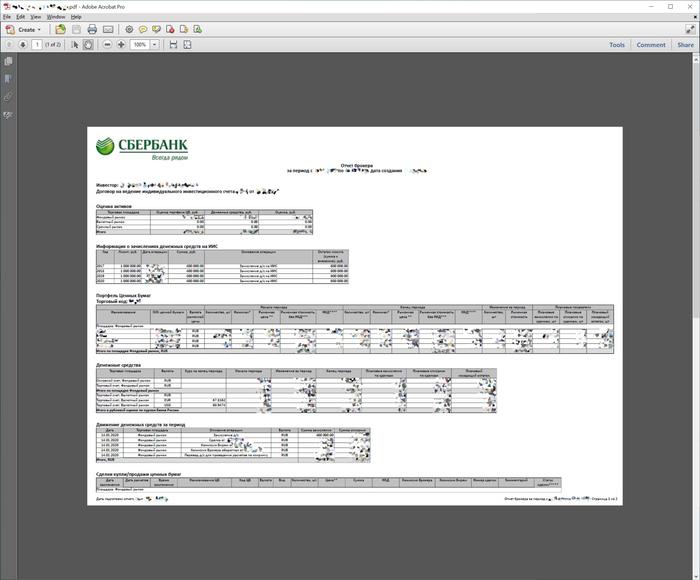Screen dimensions: 700x580
Task: Open the File menu
Action: [7, 17]
